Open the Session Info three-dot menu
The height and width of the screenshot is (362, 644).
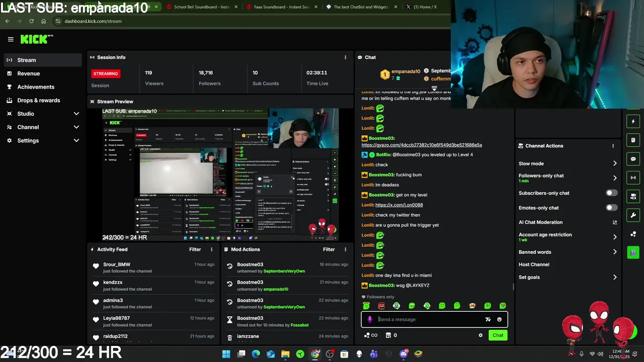point(345,57)
